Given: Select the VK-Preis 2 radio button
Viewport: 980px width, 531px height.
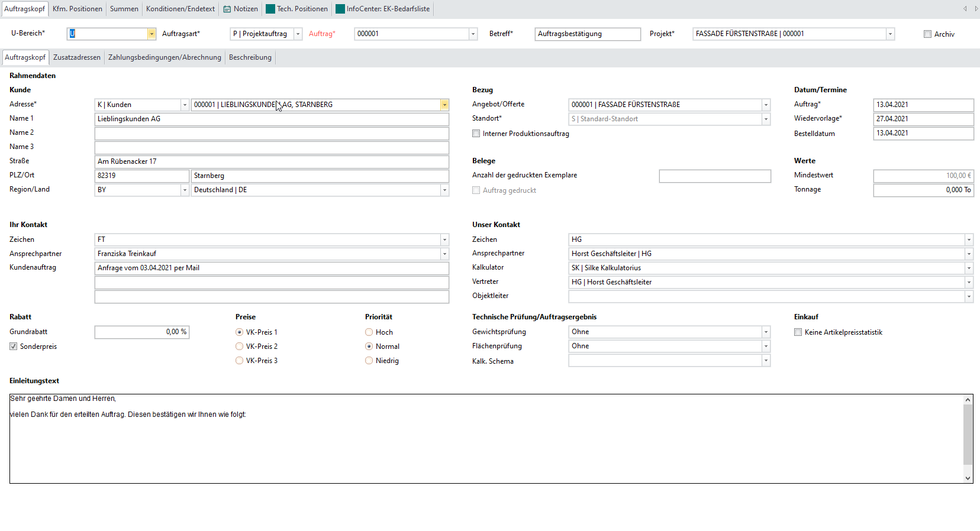Looking at the screenshot, I should click(240, 347).
